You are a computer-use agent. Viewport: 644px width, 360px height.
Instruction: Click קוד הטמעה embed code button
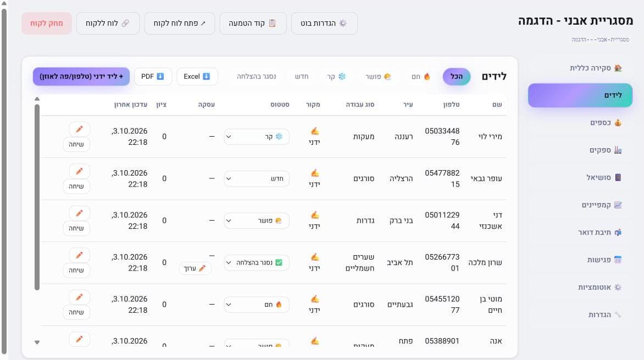(x=253, y=24)
